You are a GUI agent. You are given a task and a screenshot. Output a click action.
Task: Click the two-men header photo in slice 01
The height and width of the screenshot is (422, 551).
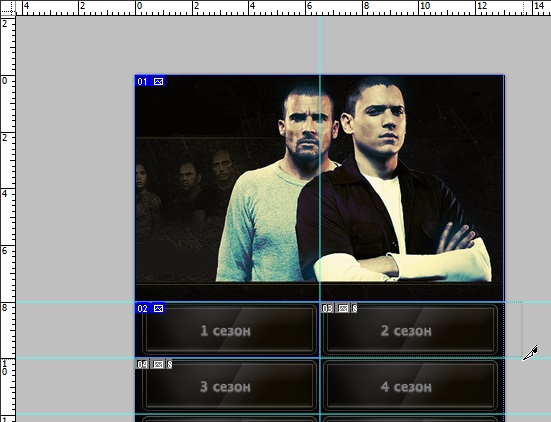click(x=320, y=188)
